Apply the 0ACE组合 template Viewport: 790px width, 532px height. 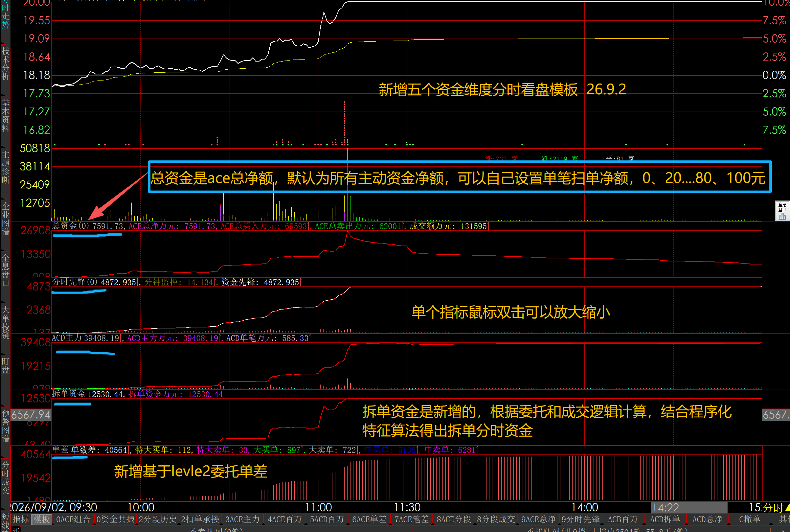(73, 519)
